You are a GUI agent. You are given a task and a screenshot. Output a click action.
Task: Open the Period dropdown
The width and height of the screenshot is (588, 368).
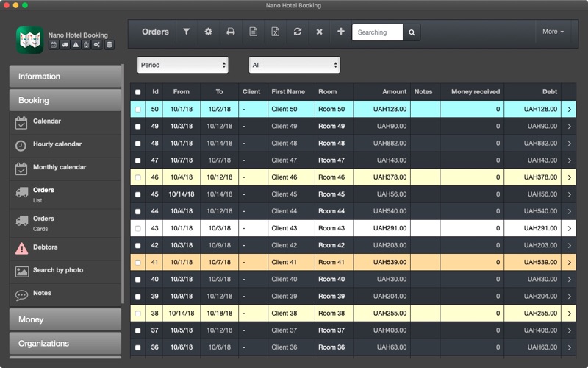182,65
